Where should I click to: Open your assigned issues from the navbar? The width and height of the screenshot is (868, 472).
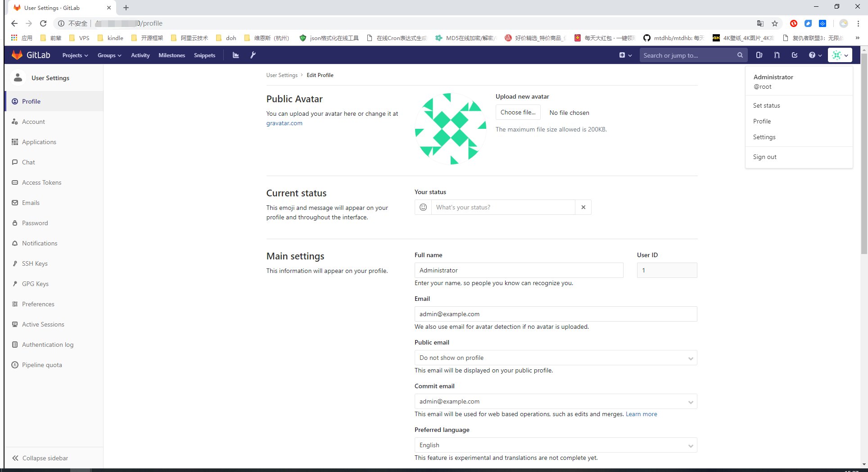pos(759,55)
